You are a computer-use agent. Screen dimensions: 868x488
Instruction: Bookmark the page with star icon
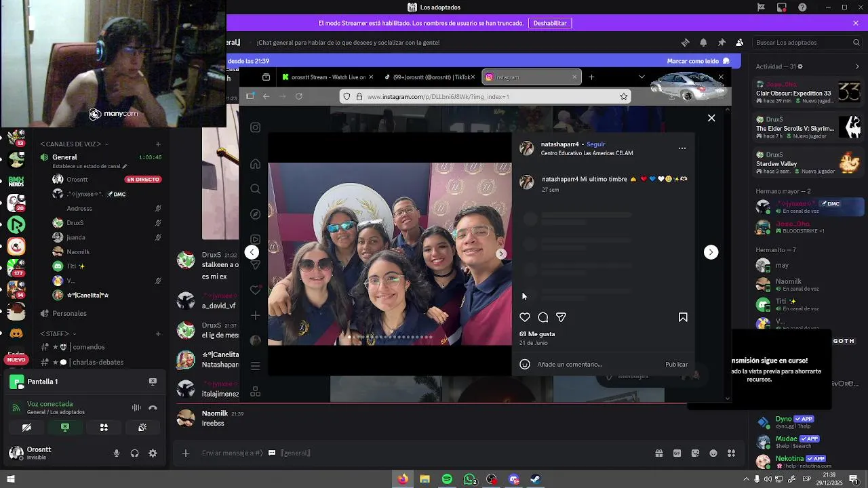[x=623, y=96]
